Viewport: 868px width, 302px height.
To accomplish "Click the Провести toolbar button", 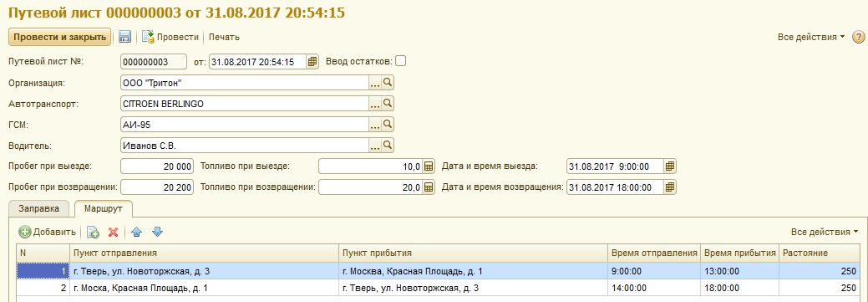I will tap(170, 37).
